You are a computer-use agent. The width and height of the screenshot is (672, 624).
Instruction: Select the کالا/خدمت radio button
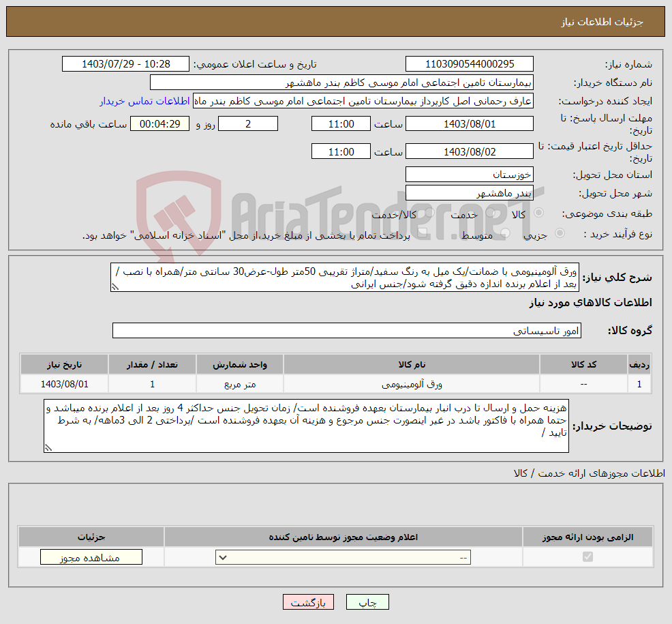429,213
